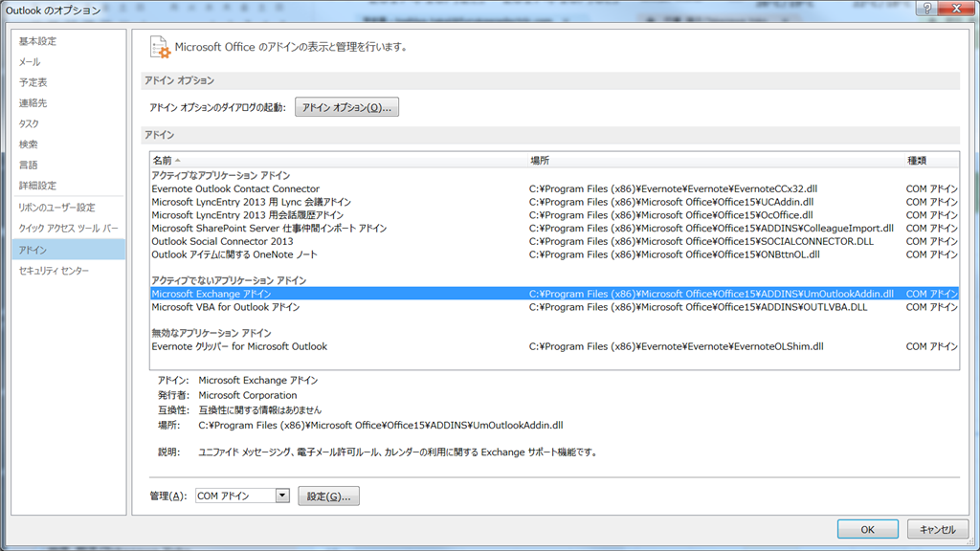Click the 設定(G)... button
Image resolution: width=980 pixels, height=551 pixels.
coord(329,496)
